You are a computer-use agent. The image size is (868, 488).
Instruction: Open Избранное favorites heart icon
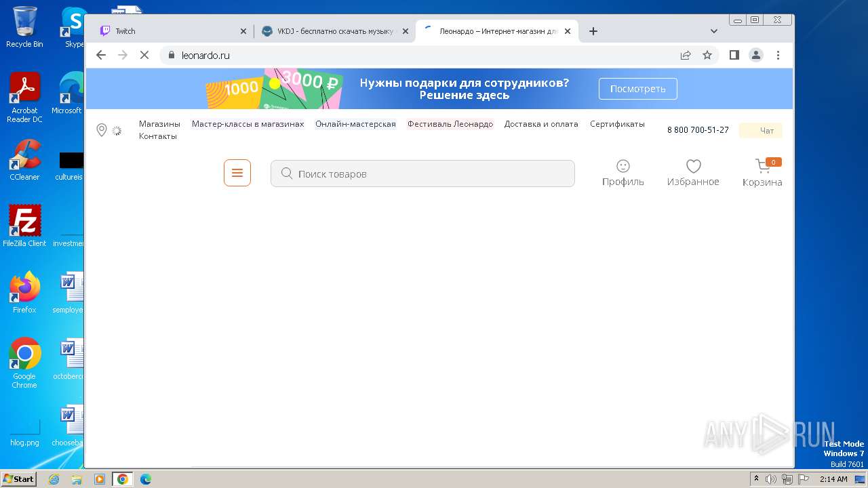(x=693, y=173)
